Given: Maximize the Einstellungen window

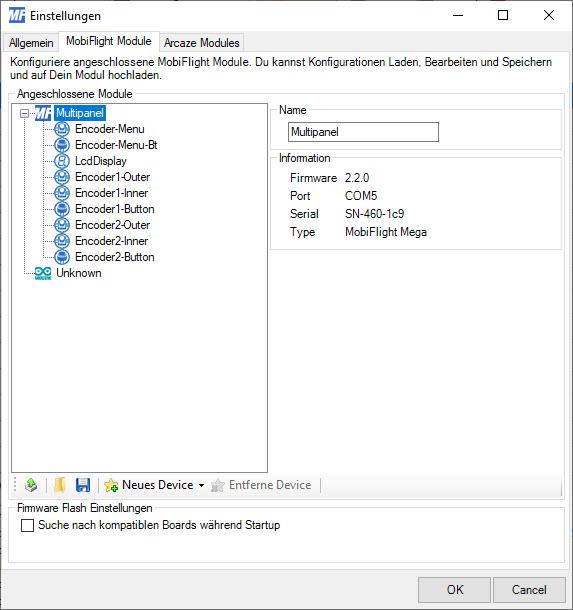Looking at the screenshot, I should 503,15.
